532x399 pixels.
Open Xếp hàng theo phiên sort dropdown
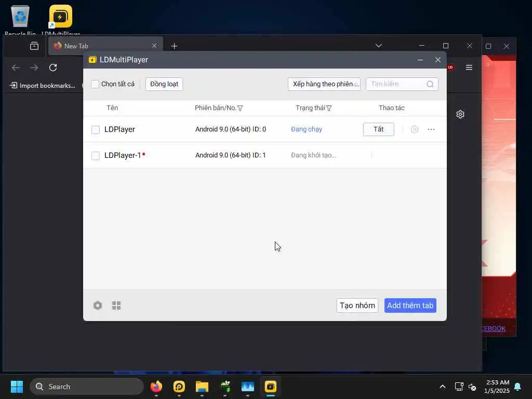pyautogui.click(x=324, y=84)
